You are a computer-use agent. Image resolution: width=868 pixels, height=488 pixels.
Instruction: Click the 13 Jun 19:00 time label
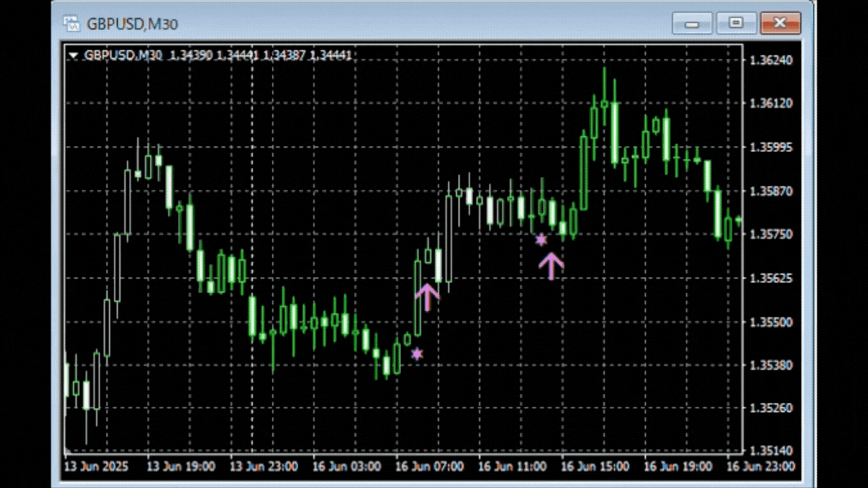181,466
